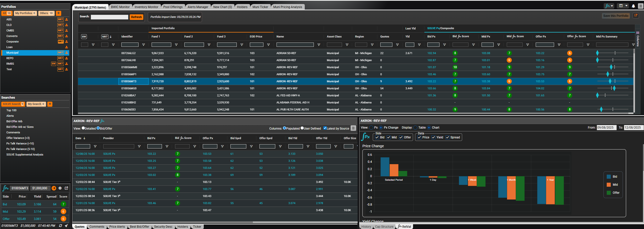
Task: Click the refresh icon in pricing widget footer
Action: (x=60, y=226)
